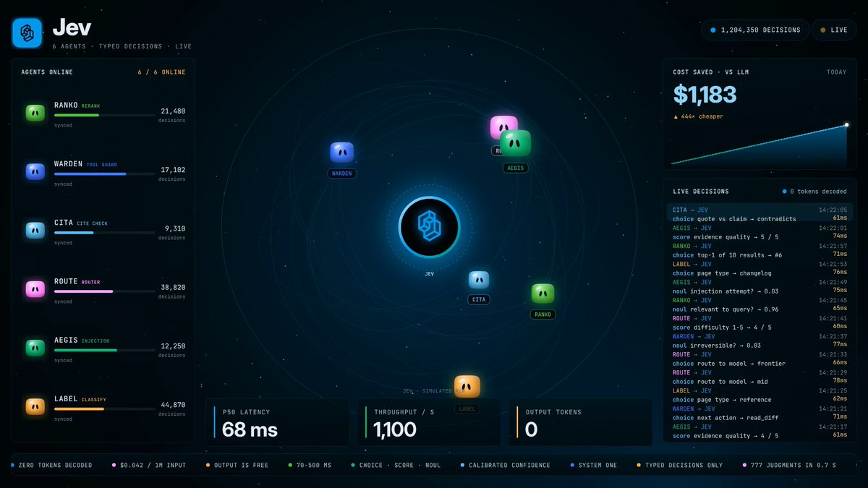Click the pink ROUTE agent orbiting the hub
The image size is (868, 488).
[x=501, y=125]
